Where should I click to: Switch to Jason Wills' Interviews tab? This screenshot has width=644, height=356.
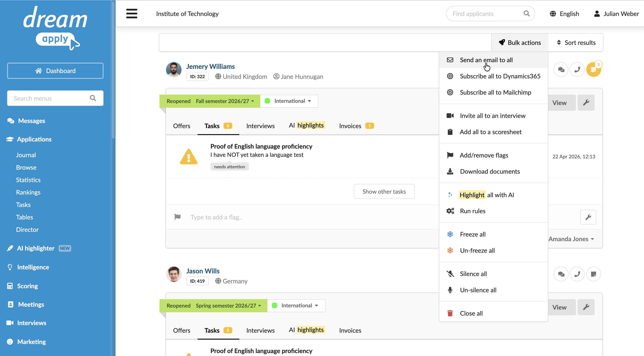(260, 330)
